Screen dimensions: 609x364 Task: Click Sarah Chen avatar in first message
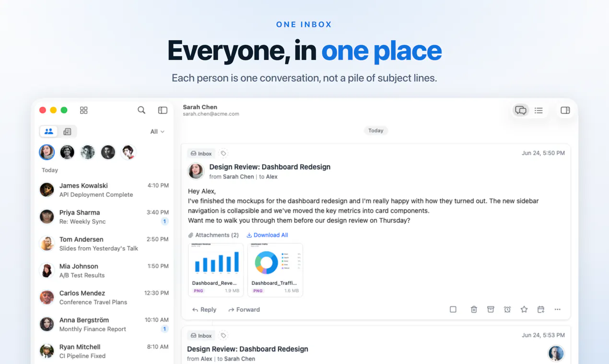pyautogui.click(x=196, y=171)
